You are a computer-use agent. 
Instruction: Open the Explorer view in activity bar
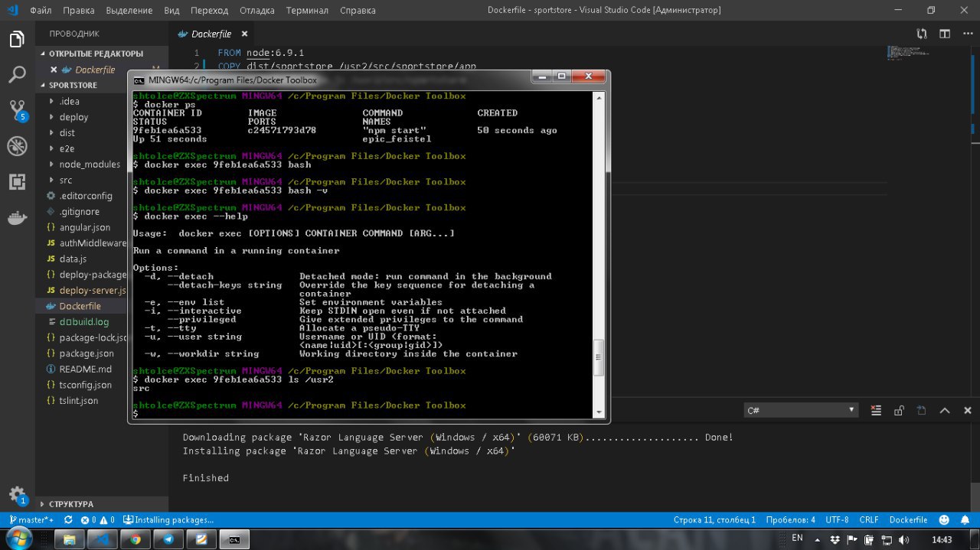coord(17,39)
